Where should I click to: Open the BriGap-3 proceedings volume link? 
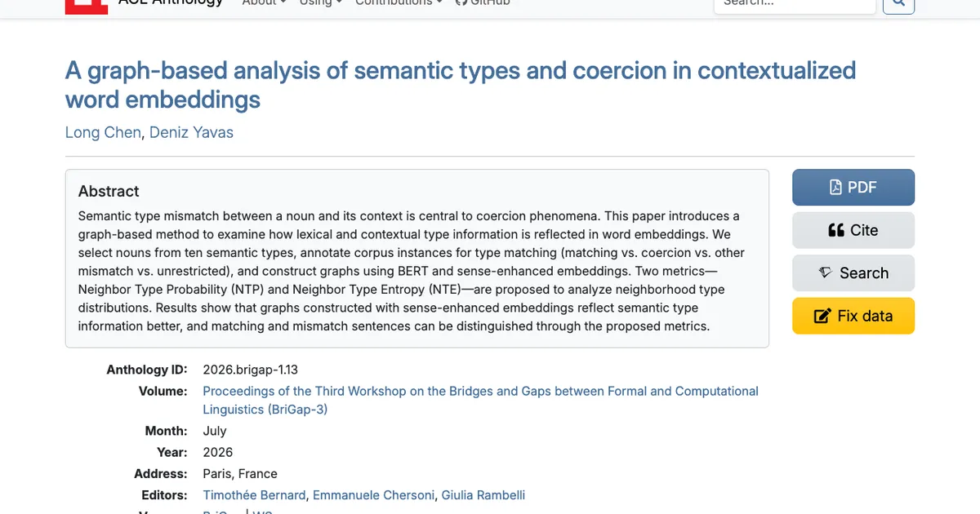pos(480,400)
